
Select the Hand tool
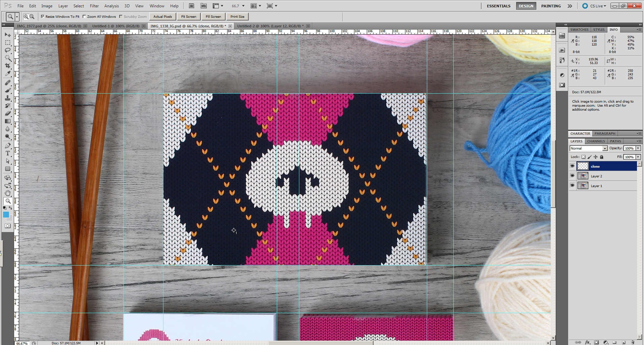point(8,193)
